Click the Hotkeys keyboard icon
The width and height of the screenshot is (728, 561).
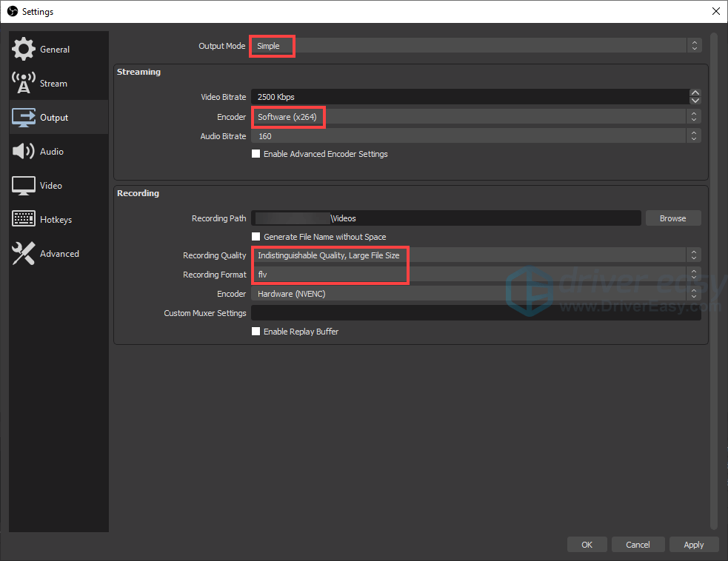pyautogui.click(x=23, y=219)
